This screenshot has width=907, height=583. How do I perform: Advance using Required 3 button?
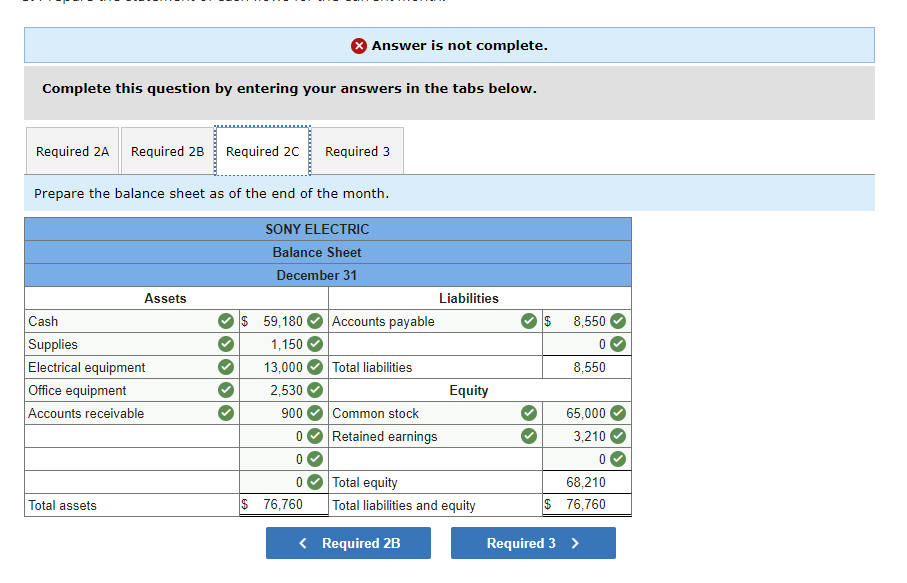pyautogui.click(x=533, y=543)
